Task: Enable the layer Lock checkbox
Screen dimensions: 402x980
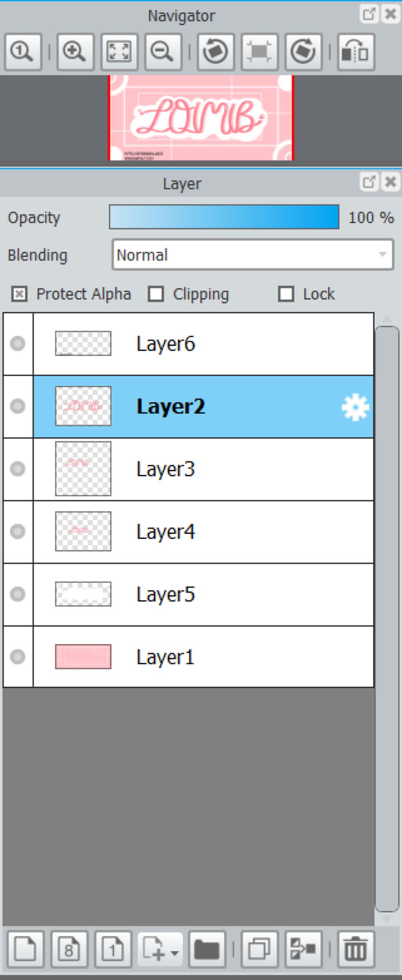Action: (x=286, y=294)
